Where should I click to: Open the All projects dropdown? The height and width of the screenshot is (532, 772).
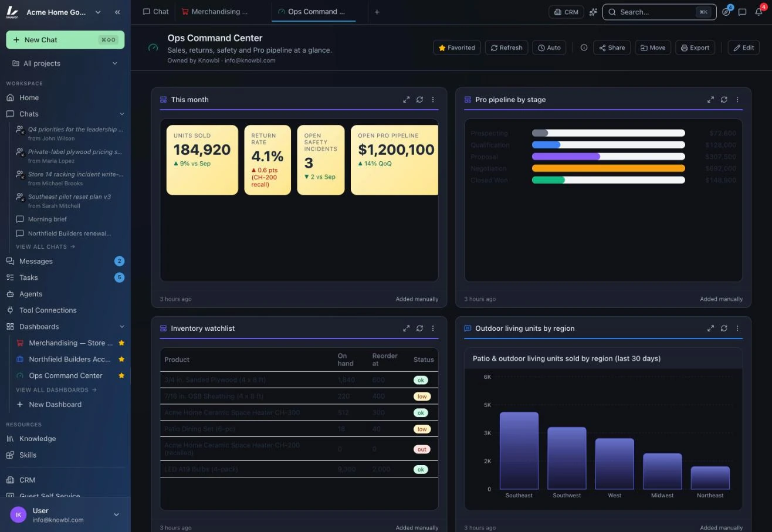(65, 63)
